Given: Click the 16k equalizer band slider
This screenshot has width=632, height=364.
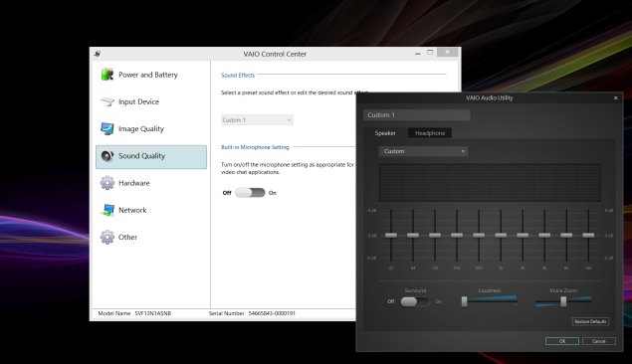Looking at the screenshot, I should [588, 235].
